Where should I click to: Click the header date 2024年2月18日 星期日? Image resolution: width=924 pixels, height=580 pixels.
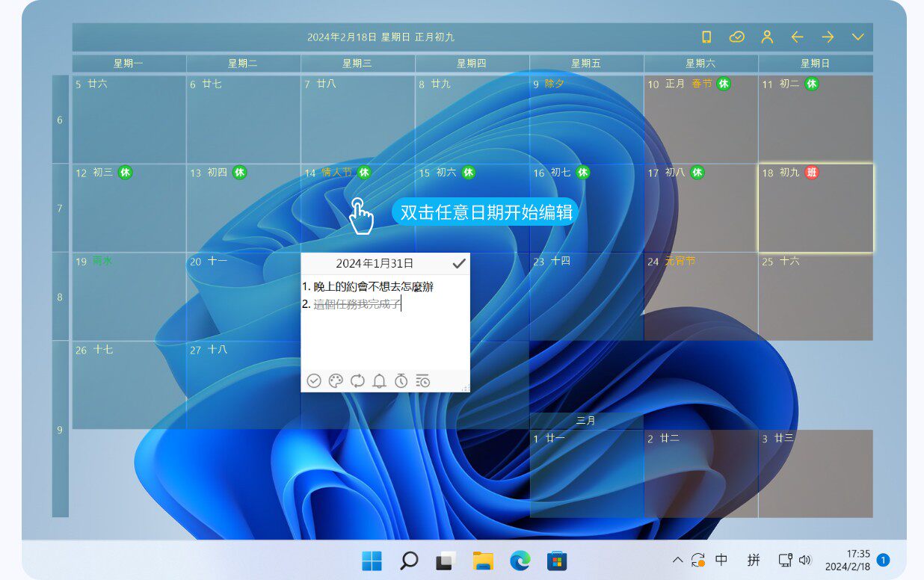coord(358,37)
